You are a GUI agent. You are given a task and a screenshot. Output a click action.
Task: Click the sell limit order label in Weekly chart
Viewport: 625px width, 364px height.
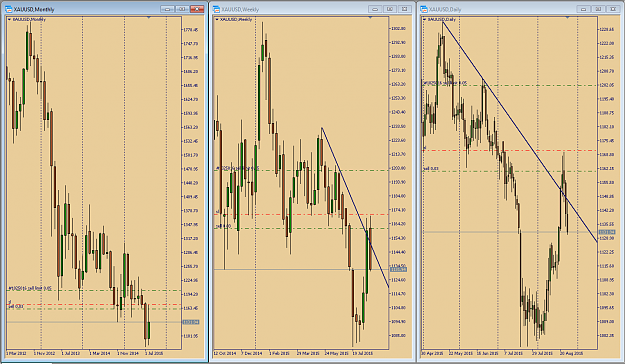[x=238, y=168]
